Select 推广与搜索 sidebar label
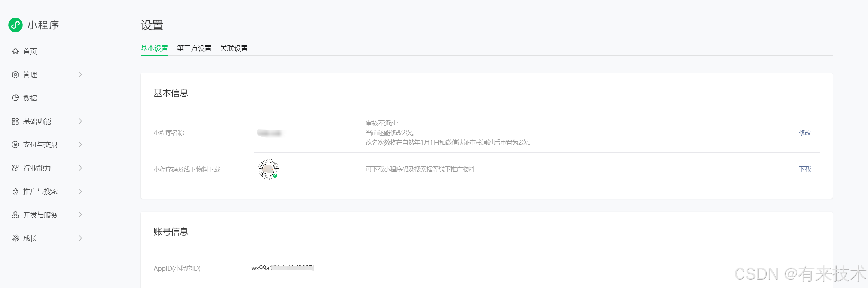Image resolution: width=868 pixels, height=288 pixels. click(x=40, y=191)
